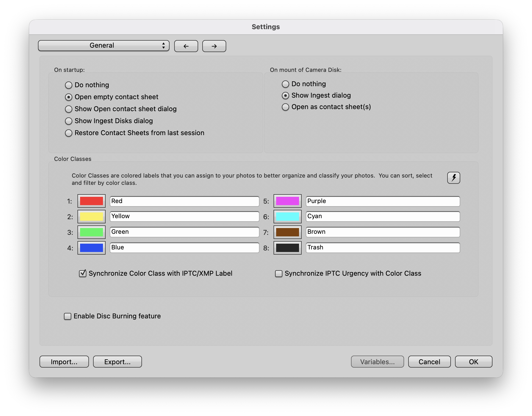Choose Show Ingest Disks dialog on startup
The width and height of the screenshot is (532, 416).
tap(69, 121)
